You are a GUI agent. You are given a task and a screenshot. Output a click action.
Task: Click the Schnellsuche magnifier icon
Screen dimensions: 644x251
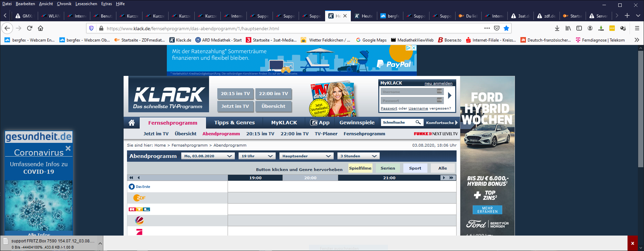tap(418, 122)
